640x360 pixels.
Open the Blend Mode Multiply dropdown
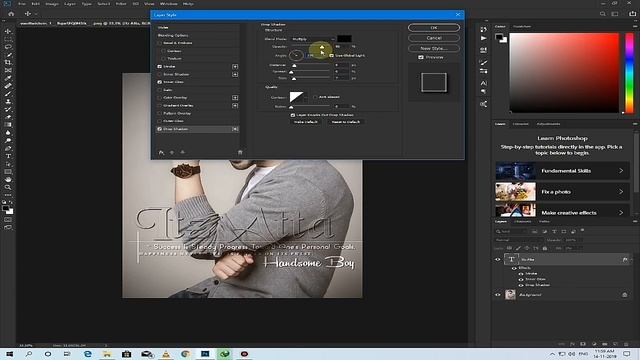click(313, 39)
